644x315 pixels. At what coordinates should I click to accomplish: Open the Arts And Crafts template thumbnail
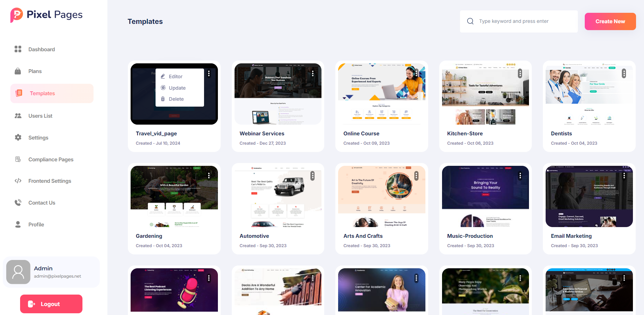pos(382,196)
